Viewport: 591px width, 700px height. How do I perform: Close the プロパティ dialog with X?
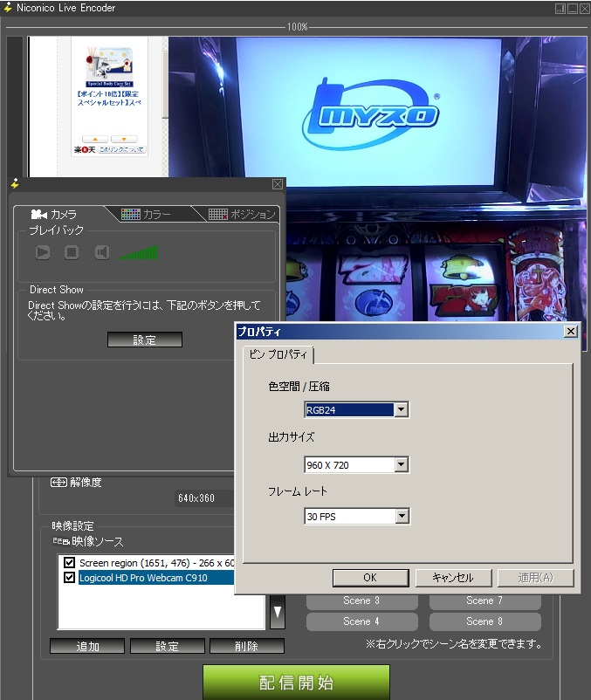570,332
